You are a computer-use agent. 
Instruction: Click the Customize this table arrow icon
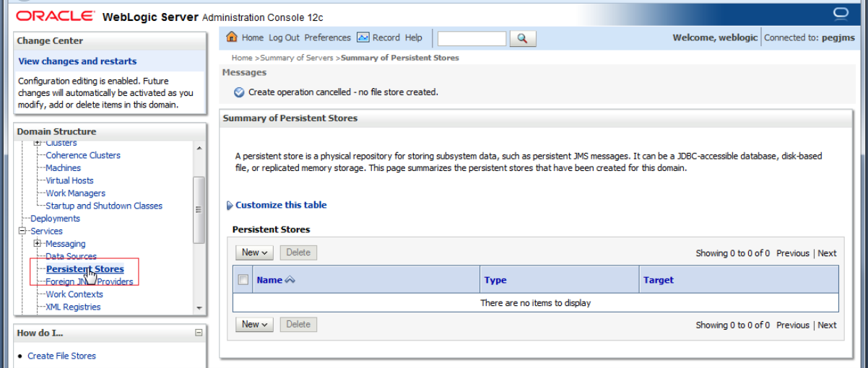(230, 206)
